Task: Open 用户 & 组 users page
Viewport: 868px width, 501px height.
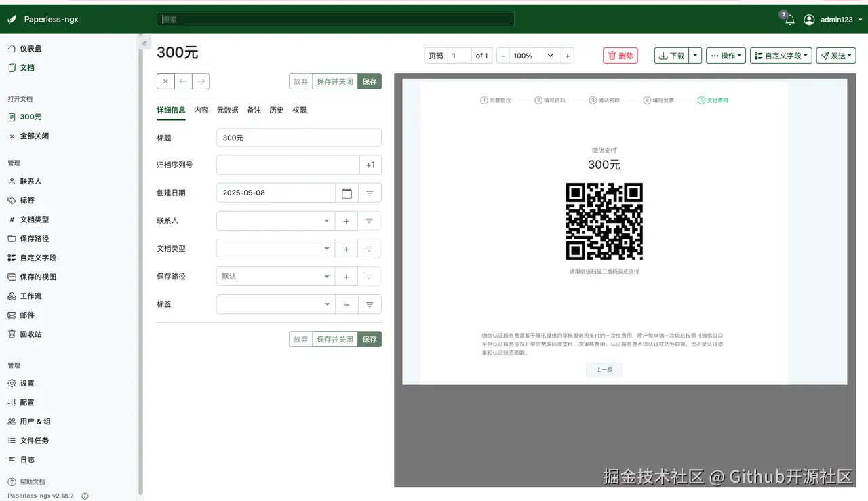Action: (x=29, y=421)
